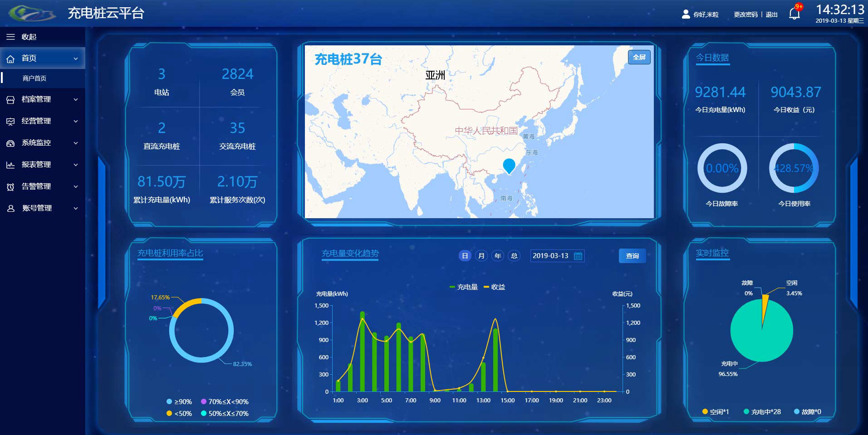Click the 系统监控 monitor icon

point(10,143)
